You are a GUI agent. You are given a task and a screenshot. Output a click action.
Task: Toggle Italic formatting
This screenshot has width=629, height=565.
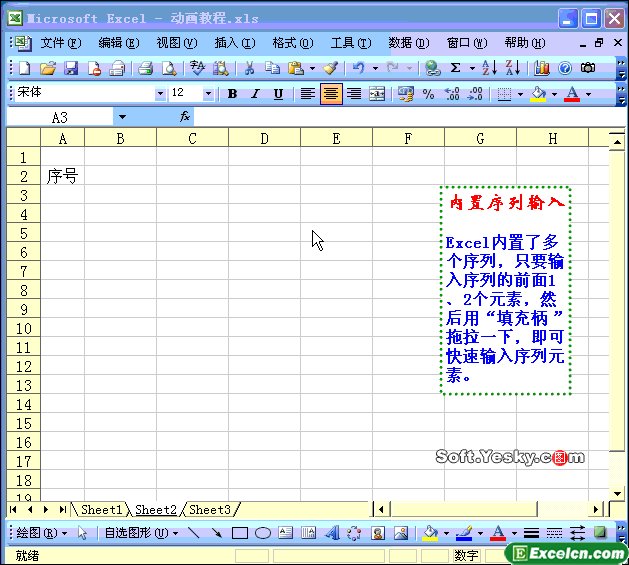pos(255,94)
